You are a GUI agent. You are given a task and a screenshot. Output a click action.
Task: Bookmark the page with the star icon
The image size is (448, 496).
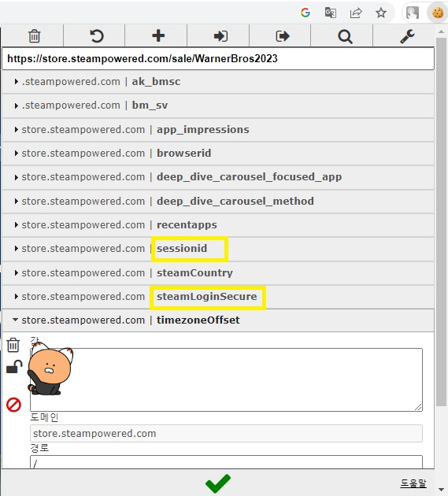click(x=381, y=13)
